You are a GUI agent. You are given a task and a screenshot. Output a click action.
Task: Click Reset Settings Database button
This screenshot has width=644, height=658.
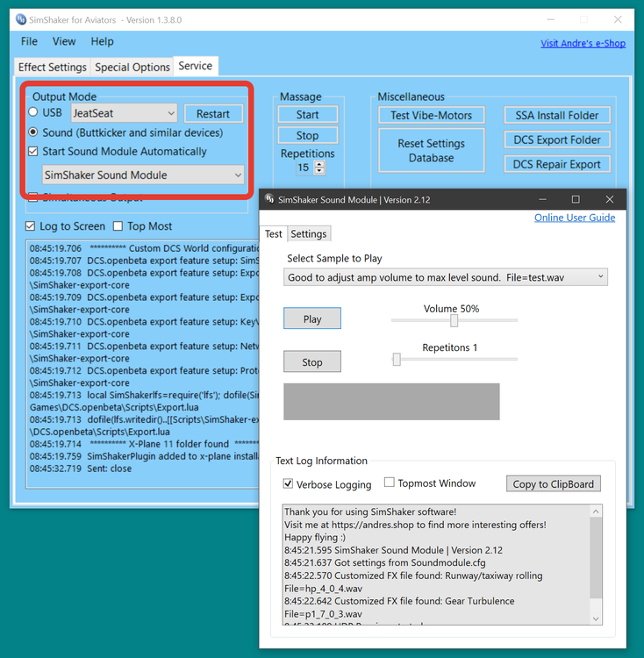(432, 150)
